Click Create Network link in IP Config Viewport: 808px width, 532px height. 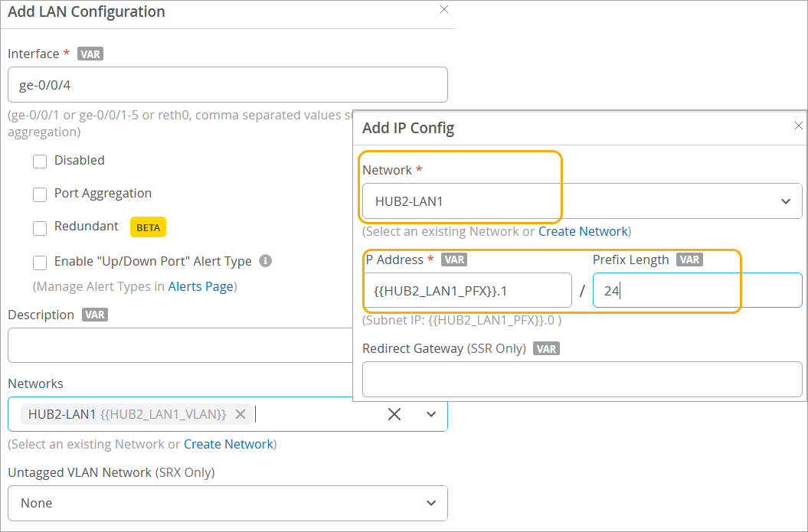click(x=583, y=231)
